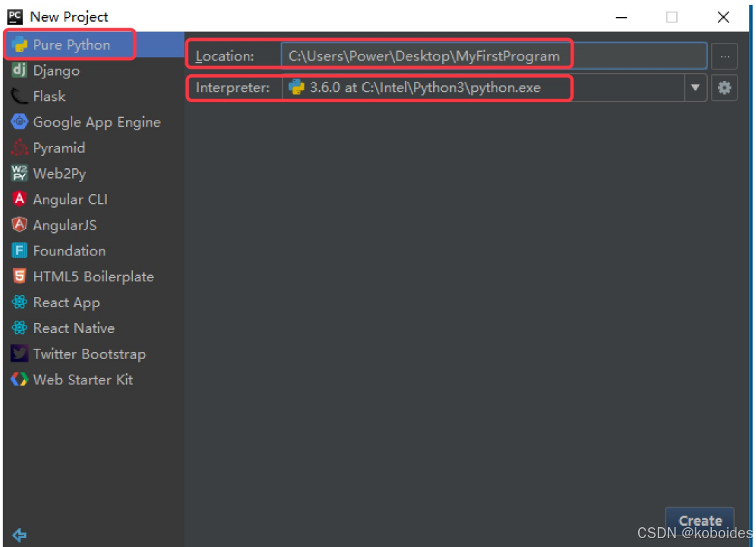Select Angular CLI project type
This screenshot has width=756, height=547.
click(x=94, y=199)
